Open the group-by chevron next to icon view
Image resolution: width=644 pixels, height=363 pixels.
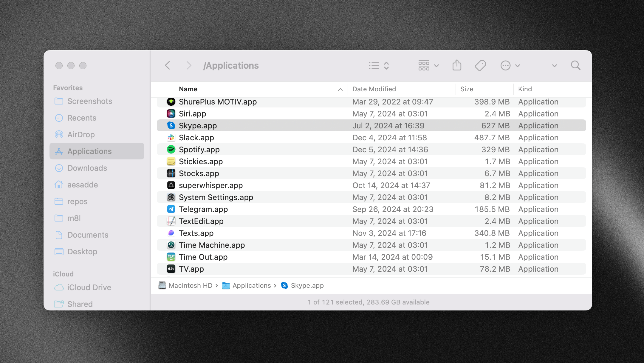point(436,65)
